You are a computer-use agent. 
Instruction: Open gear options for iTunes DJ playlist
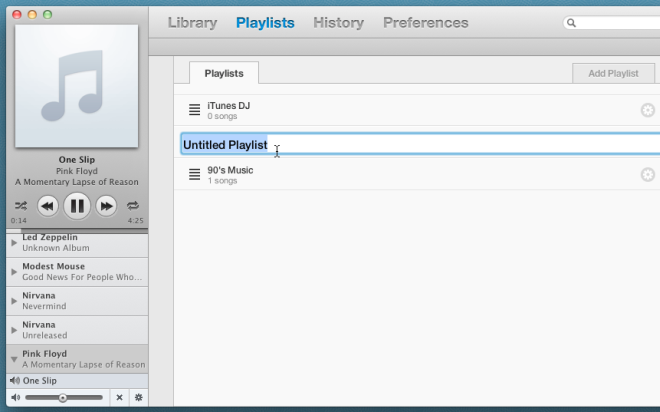click(x=647, y=110)
